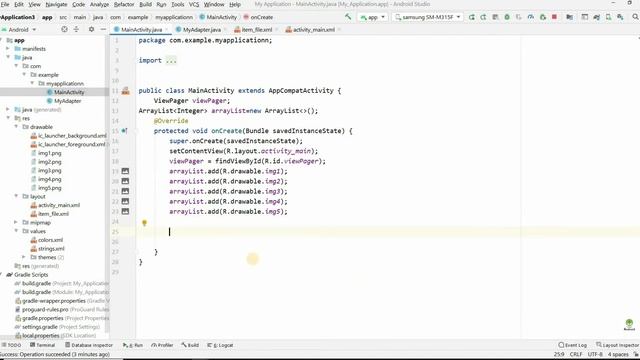Open the Run tool window
Image resolution: width=640 pixels, height=360 pixels.
[x=133, y=345]
